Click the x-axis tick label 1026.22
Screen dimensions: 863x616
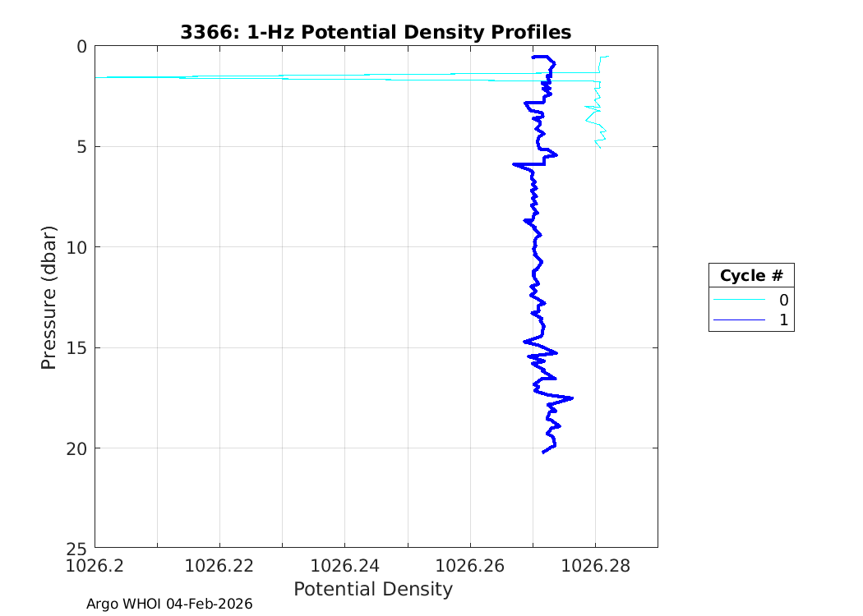(220, 567)
